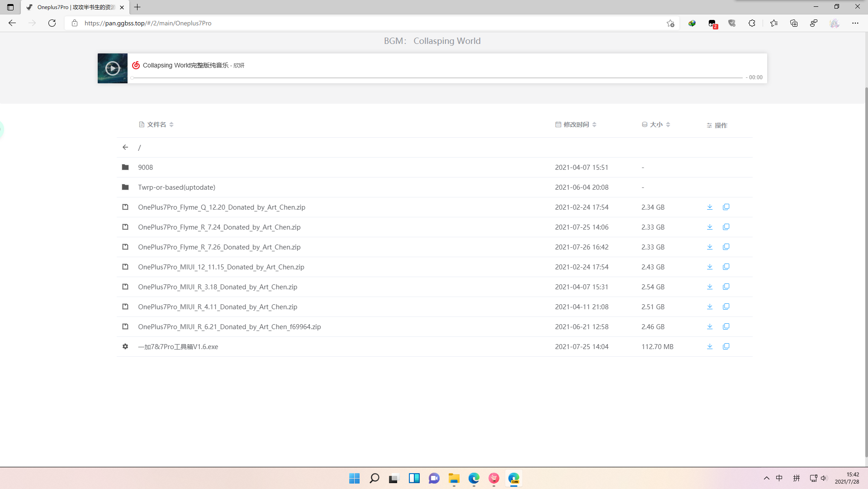
Task: Open Widgets from taskbar
Action: [x=414, y=478]
